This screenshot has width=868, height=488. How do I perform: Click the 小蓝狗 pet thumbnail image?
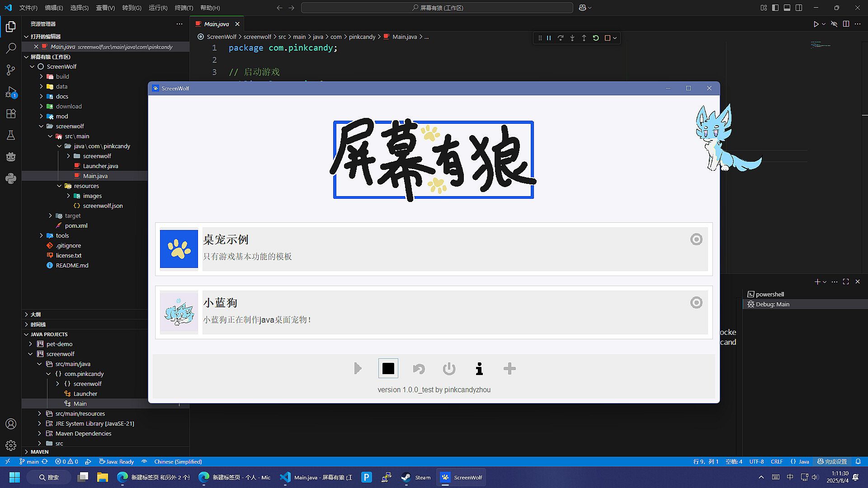[x=179, y=312]
